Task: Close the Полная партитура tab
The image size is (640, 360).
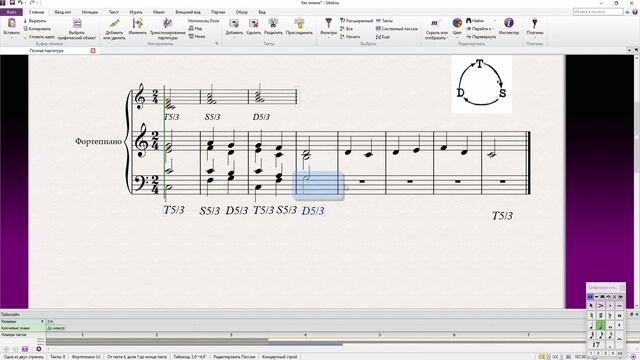Action: point(93,51)
